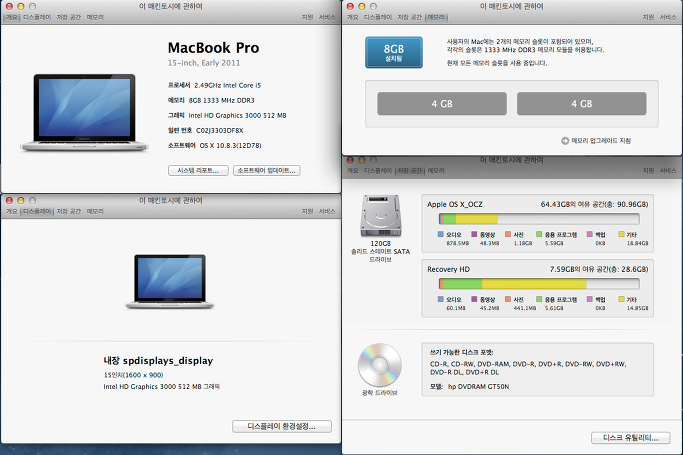This screenshot has width=683, height=455.
Task: Select 개요 tab in the spdisplays_display window
Action: pos(12,211)
